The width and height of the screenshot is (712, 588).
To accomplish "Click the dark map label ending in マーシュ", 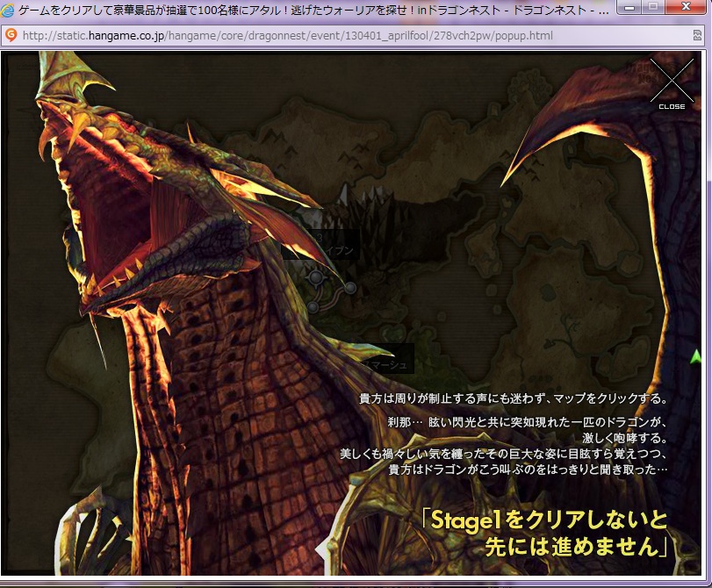I will point(385,359).
